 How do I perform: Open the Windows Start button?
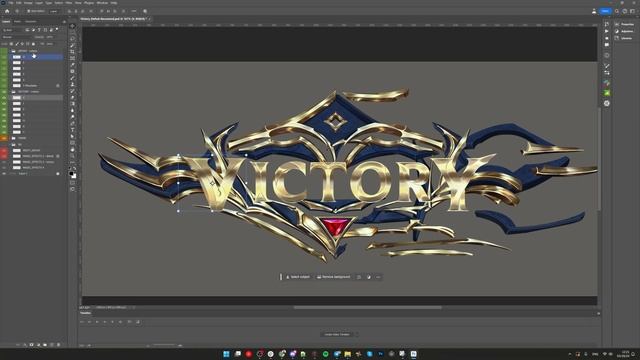[226, 354]
